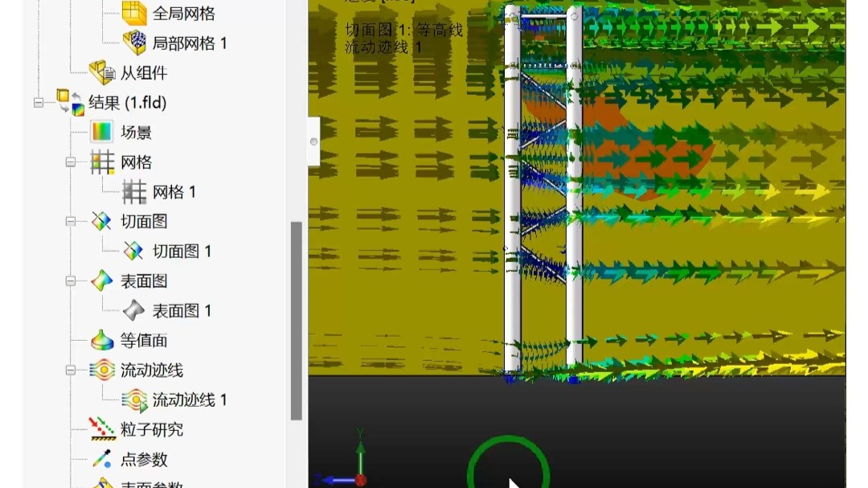Select the 表面图 1 label
The image size is (868, 488).
[x=182, y=311]
